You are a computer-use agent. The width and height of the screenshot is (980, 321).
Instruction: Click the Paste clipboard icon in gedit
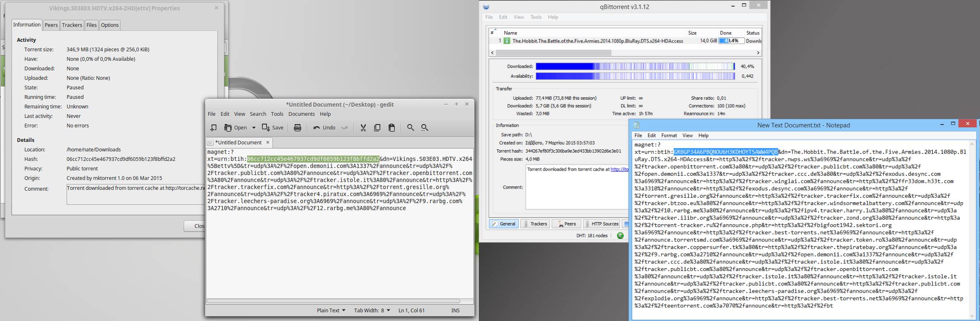[392, 128]
